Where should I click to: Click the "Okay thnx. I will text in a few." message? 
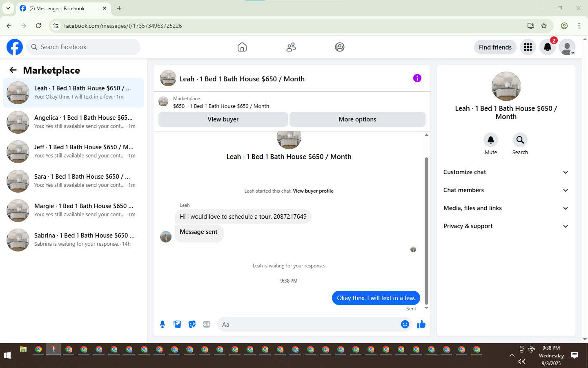[376, 298]
